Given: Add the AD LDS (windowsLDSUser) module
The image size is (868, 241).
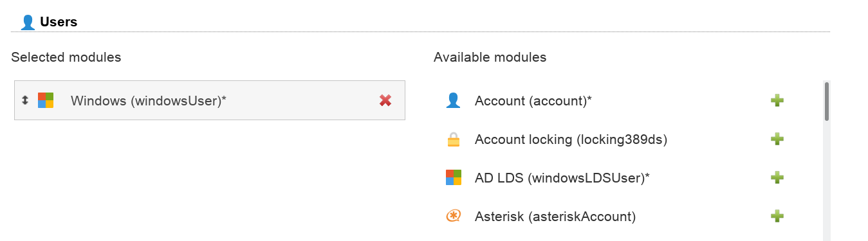Looking at the screenshot, I should pyautogui.click(x=777, y=177).
